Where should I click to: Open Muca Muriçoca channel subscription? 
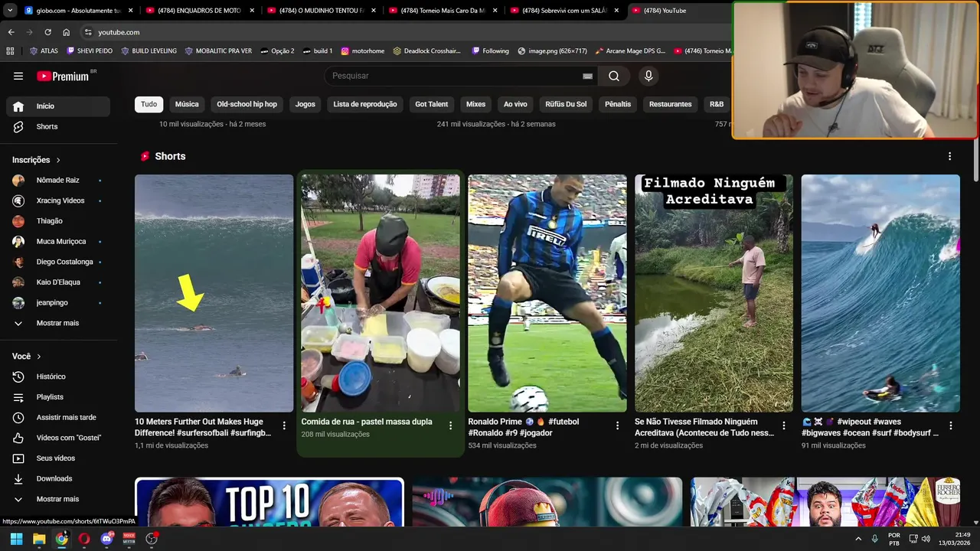click(58, 241)
